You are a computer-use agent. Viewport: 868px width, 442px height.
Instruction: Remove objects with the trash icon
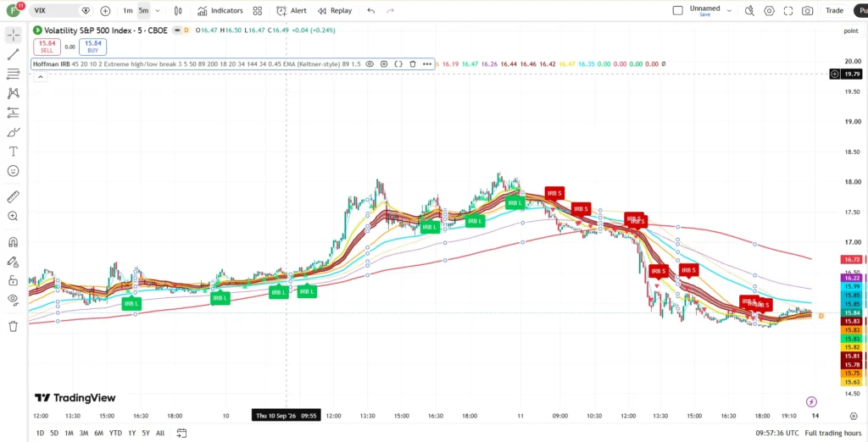[x=14, y=326]
